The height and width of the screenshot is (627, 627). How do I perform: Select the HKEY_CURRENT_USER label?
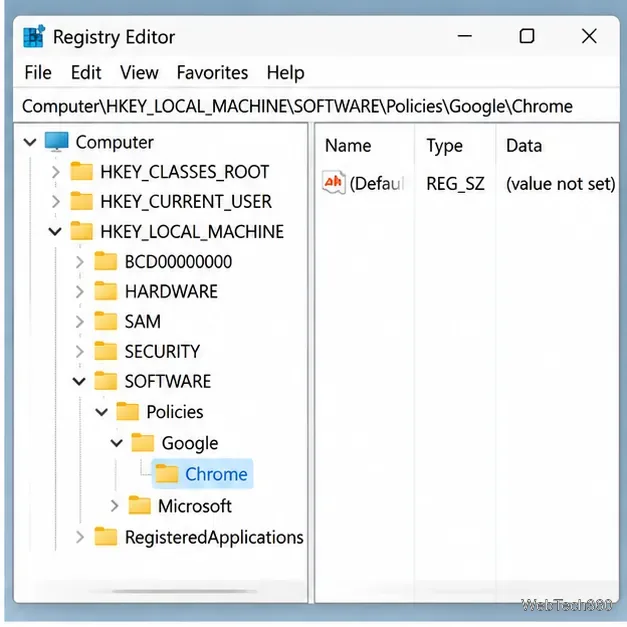click(186, 202)
